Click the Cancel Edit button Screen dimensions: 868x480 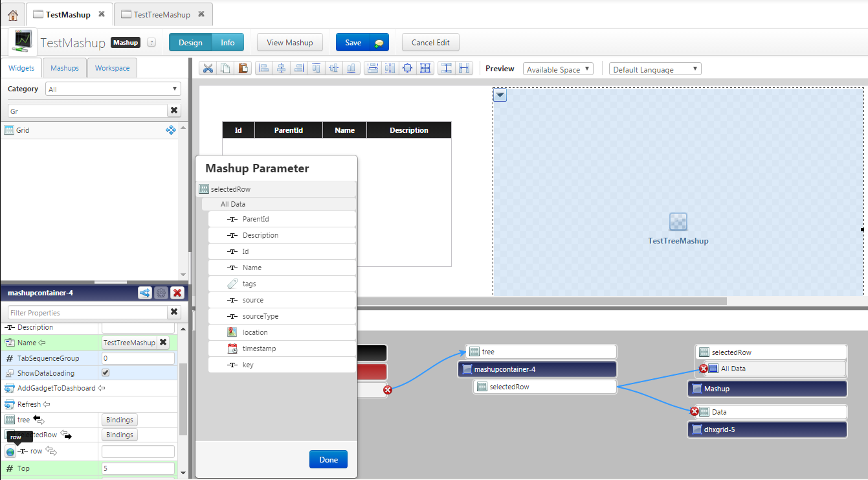430,43
